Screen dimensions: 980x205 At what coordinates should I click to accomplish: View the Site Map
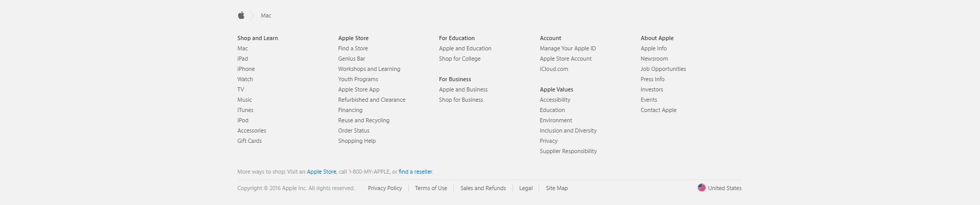pyautogui.click(x=557, y=188)
